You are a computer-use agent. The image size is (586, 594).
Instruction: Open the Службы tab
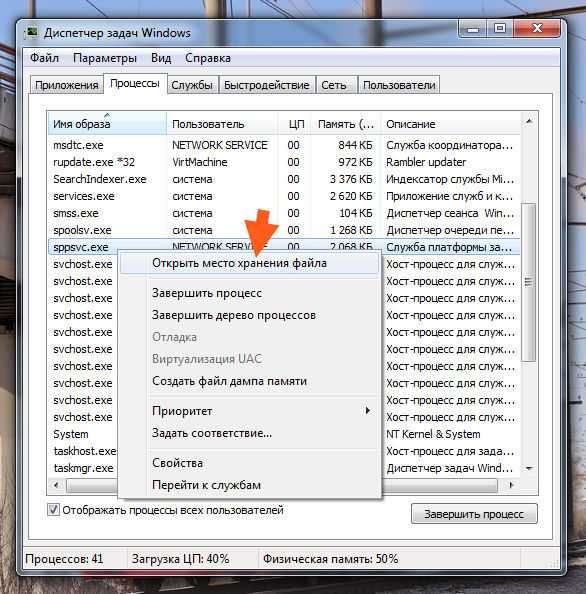(x=192, y=85)
